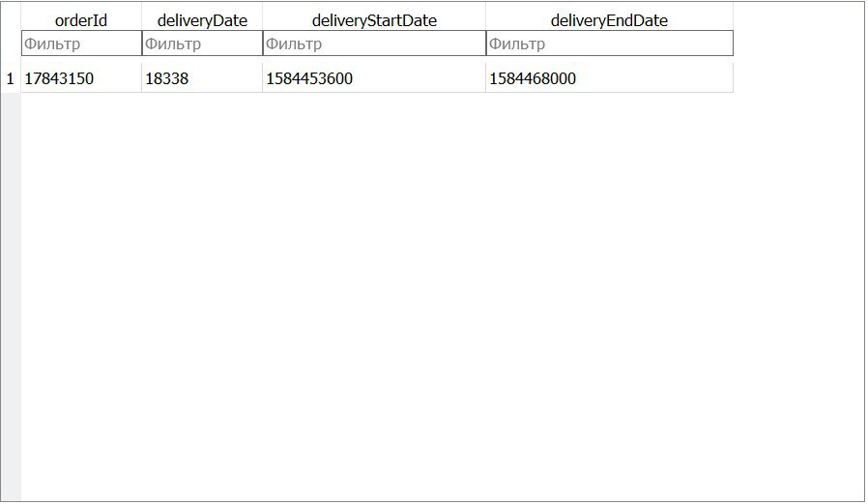Click the deliveryEndDate column header
This screenshot has width=868, height=504.
click(x=610, y=20)
